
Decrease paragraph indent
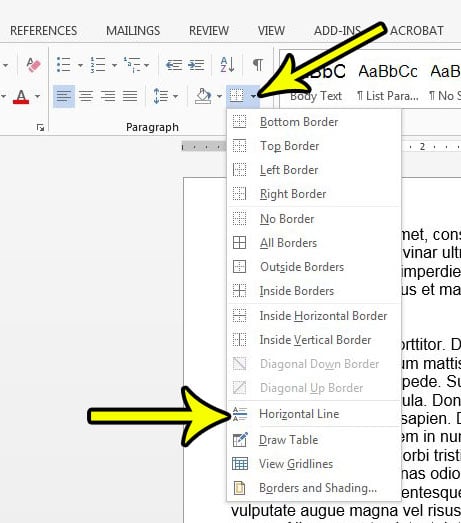(x=174, y=65)
